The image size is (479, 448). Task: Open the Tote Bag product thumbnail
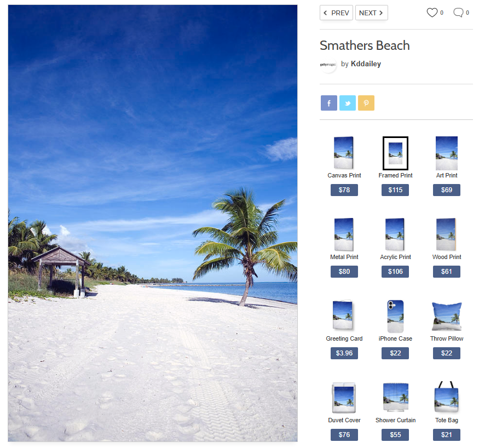tap(446, 398)
